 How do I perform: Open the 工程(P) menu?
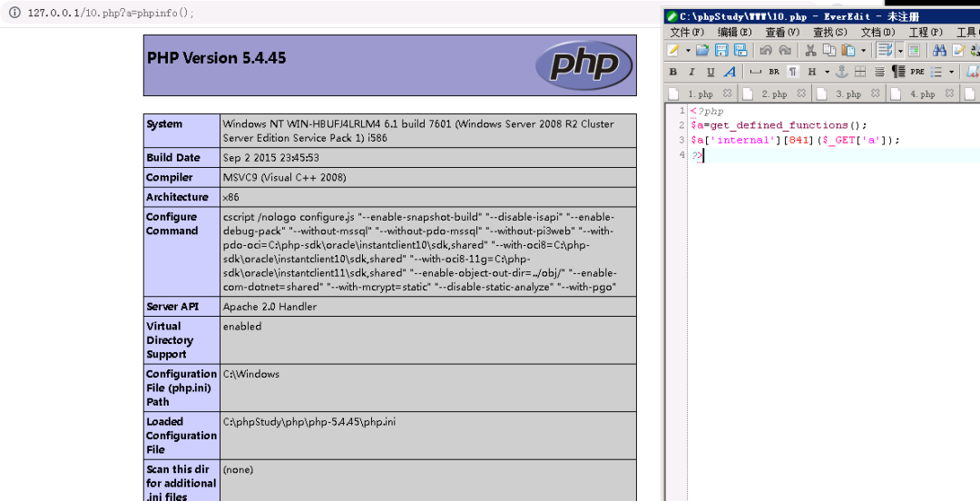(926, 32)
